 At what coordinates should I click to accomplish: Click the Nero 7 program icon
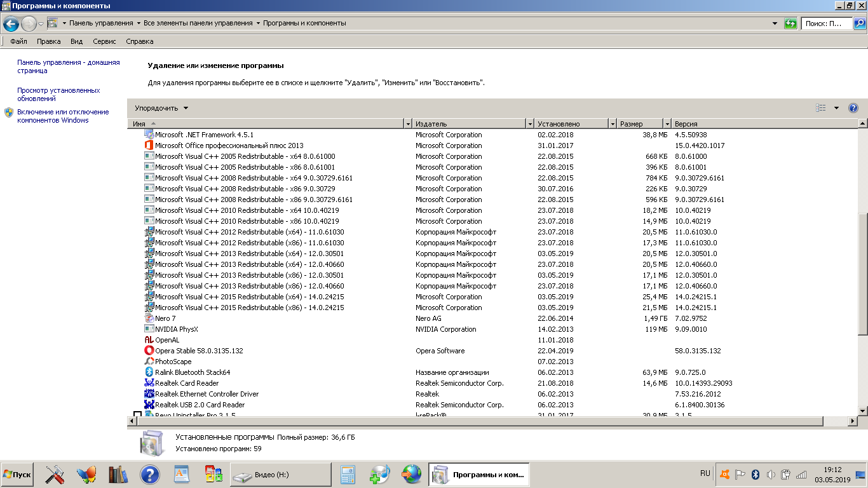tap(149, 318)
